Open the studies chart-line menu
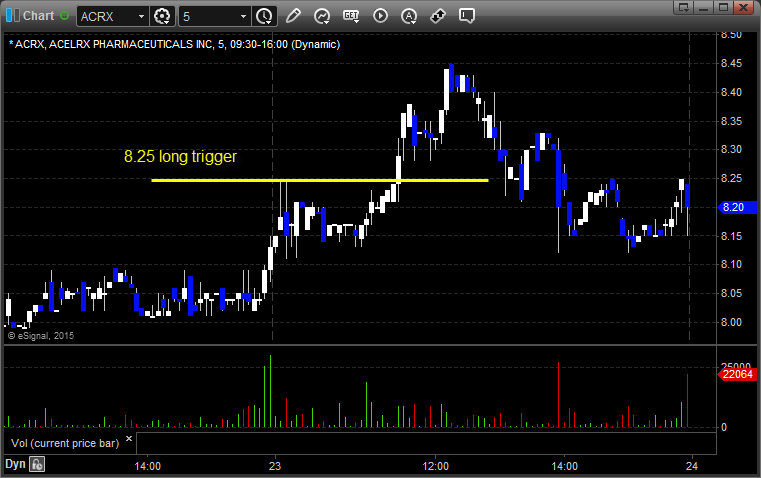This screenshot has width=761, height=478. [x=322, y=16]
